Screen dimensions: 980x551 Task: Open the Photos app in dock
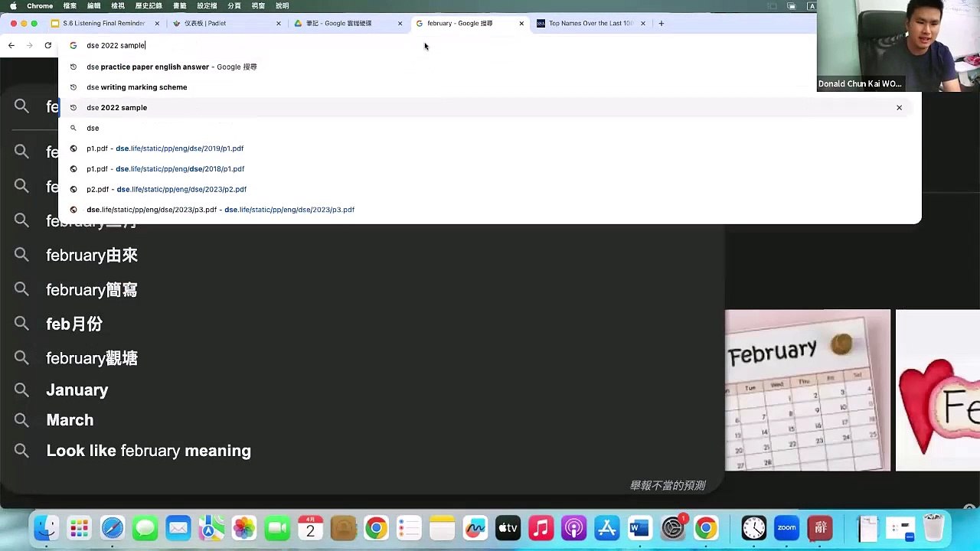244,528
